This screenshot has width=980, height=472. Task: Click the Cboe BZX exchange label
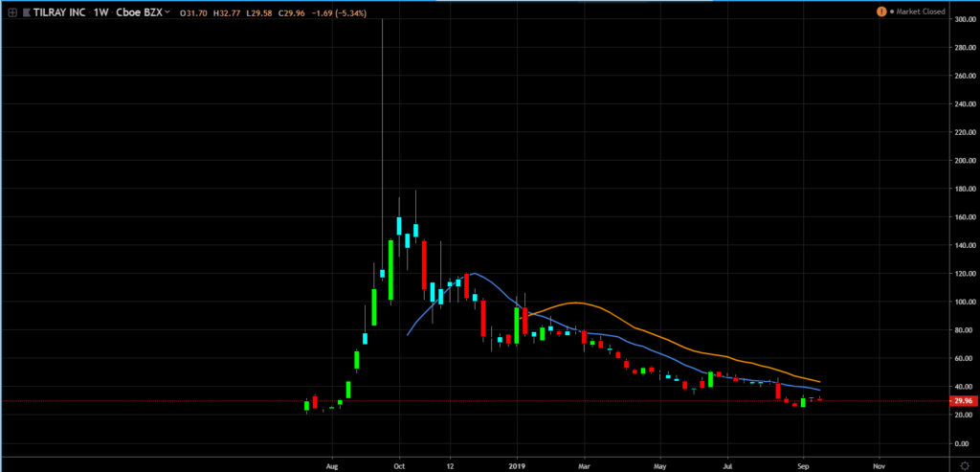138,11
